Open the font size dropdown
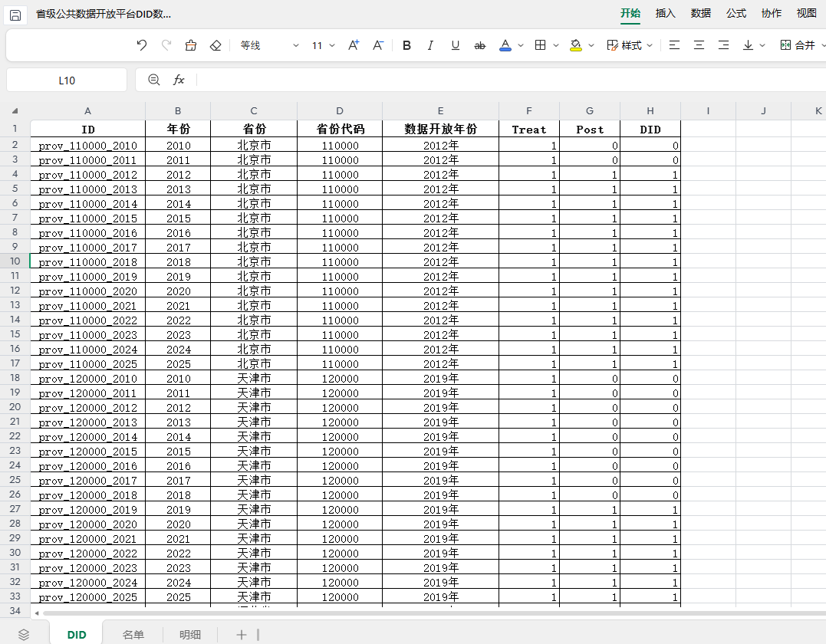 pos(332,45)
